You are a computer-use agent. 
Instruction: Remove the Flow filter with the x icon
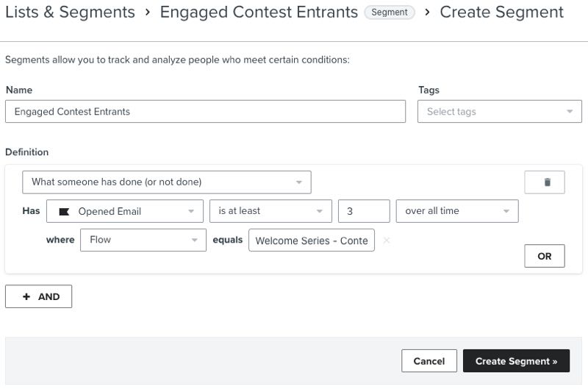(x=387, y=240)
